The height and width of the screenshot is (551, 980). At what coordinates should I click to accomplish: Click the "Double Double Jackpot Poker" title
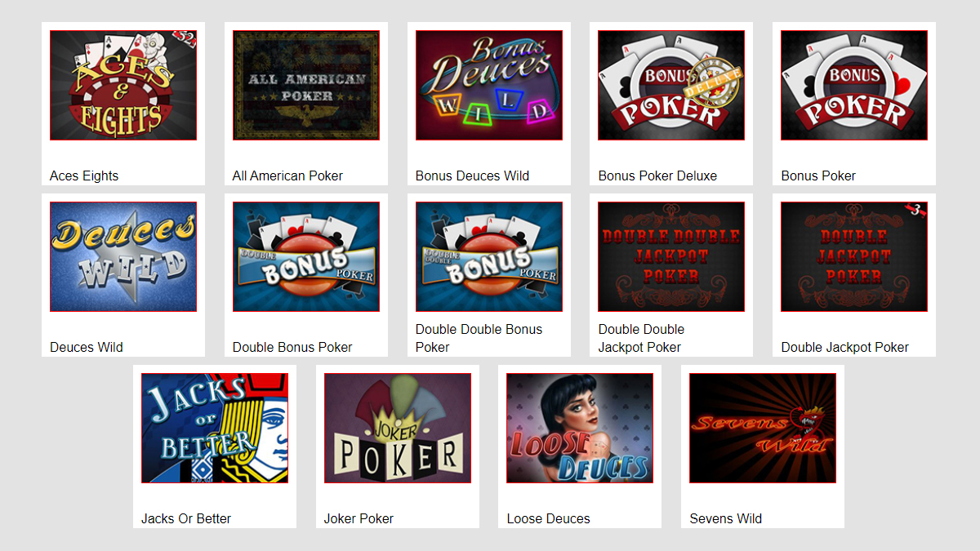[642, 338]
